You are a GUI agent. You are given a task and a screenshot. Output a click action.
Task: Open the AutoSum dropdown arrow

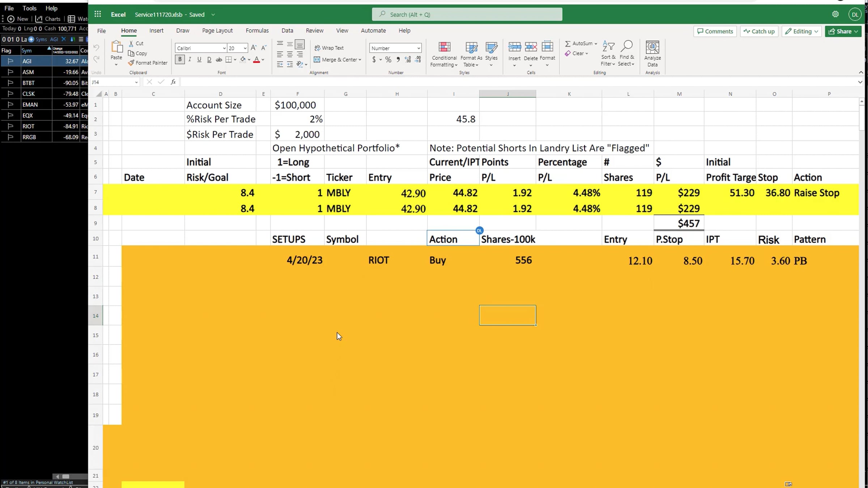[x=596, y=43]
